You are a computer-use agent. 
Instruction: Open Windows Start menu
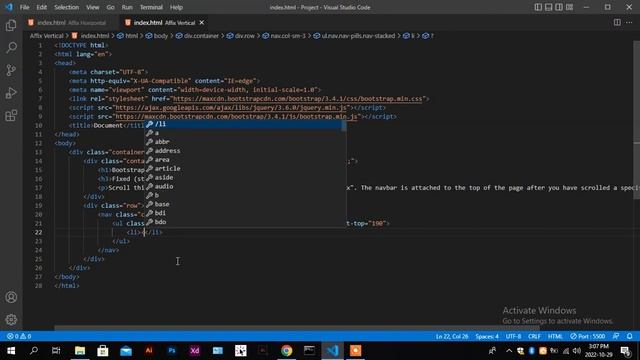coord(11,351)
